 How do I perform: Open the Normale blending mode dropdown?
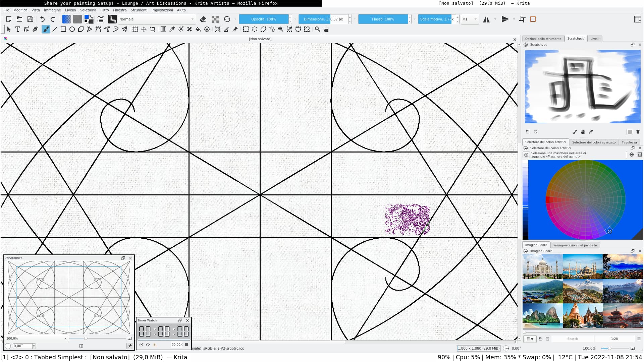tap(156, 19)
